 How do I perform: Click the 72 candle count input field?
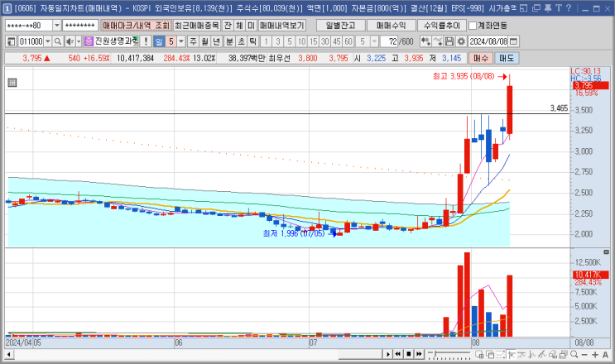coord(389,41)
